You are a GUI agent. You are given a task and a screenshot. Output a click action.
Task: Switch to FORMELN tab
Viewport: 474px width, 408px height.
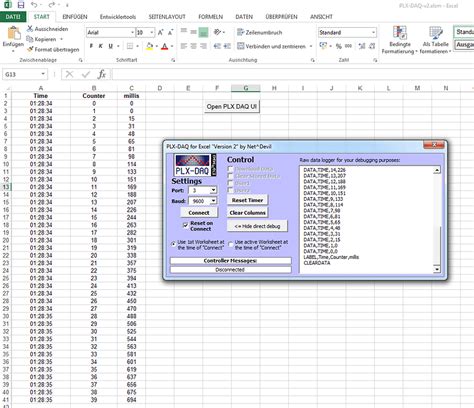(x=211, y=17)
